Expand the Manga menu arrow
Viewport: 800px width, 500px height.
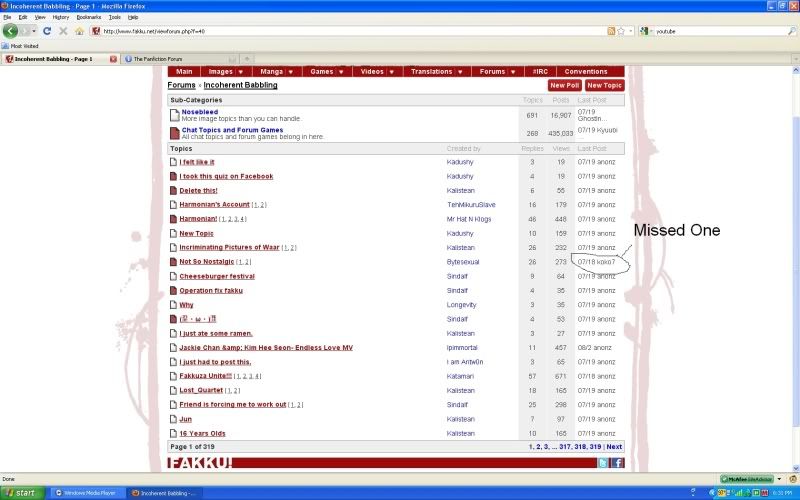tap(291, 72)
